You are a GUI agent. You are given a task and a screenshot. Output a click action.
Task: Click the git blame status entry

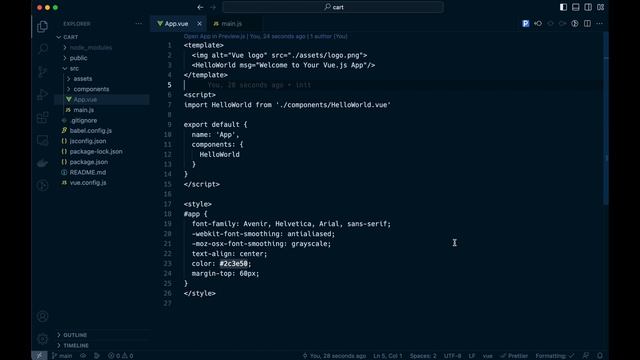(x=334, y=356)
